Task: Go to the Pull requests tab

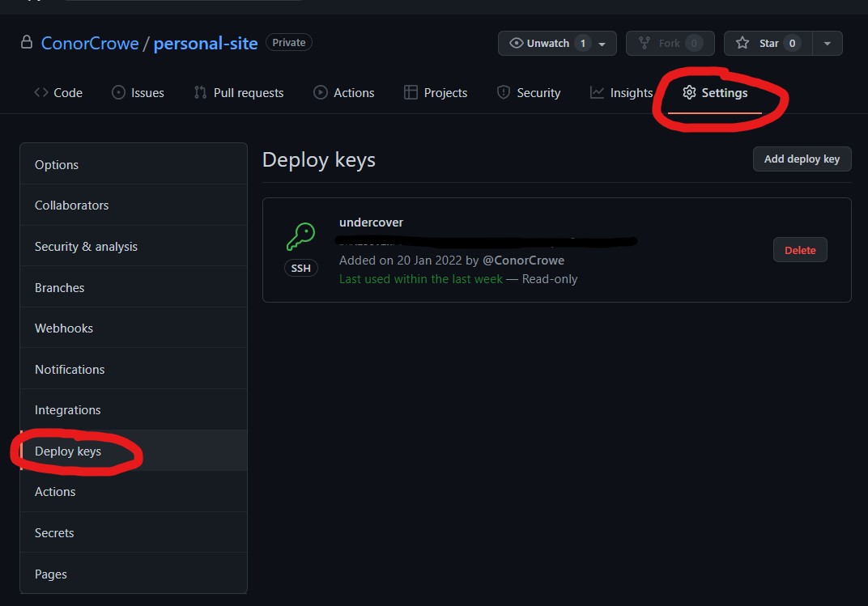Action: pos(239,93)
